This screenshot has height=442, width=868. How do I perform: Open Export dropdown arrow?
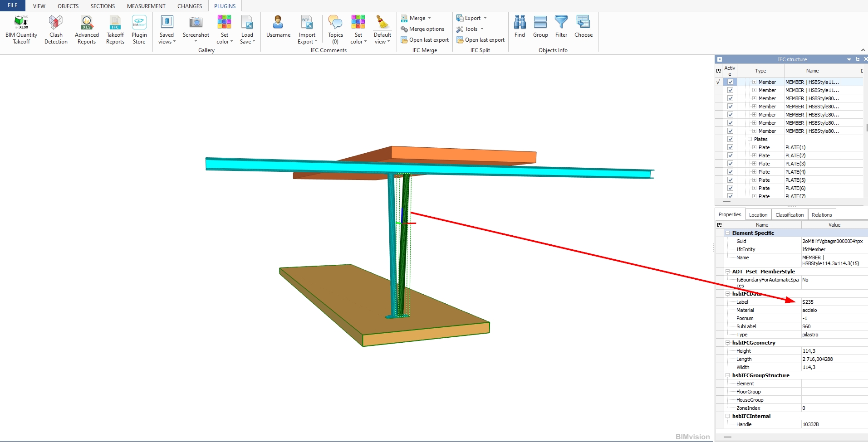[485, 18]
